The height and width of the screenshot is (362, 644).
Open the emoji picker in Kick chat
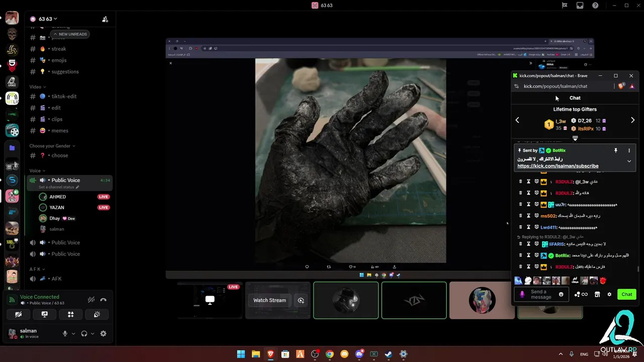561,294
